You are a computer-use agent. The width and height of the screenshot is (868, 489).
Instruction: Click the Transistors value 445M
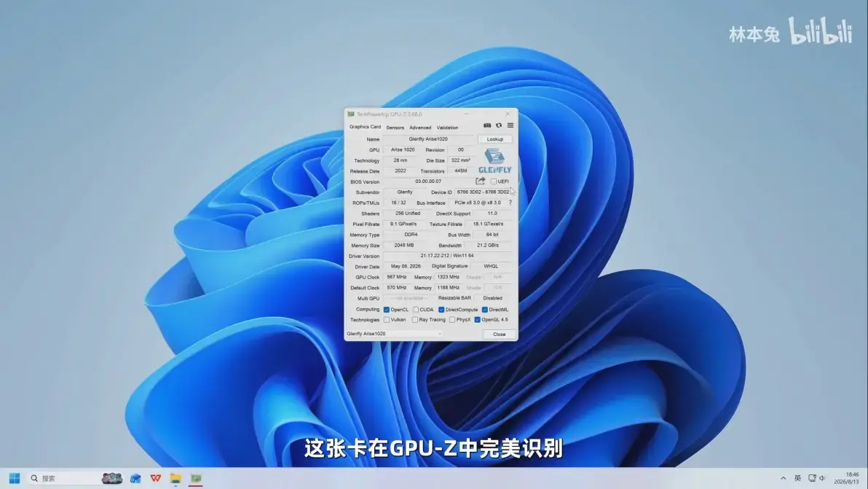[460, 171]
